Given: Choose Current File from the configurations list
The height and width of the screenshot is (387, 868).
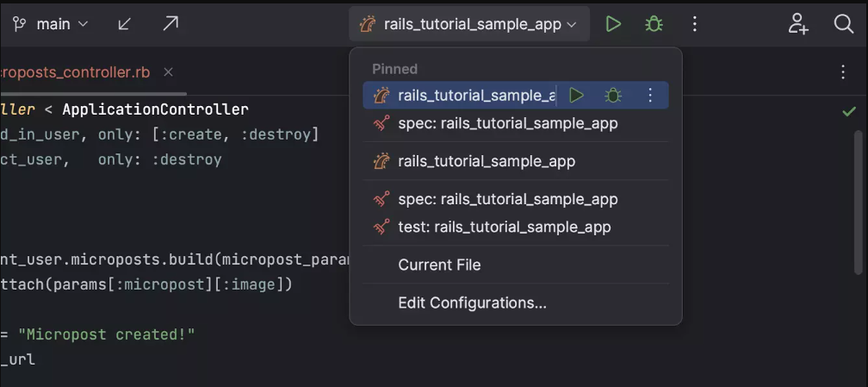Looking at the screenshot, I should [x=439, y=265].
